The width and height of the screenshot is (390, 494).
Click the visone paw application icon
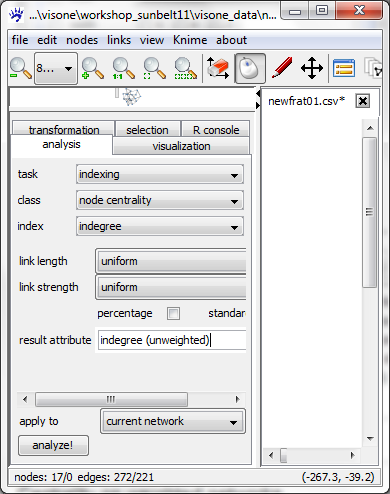click(17, 15)
